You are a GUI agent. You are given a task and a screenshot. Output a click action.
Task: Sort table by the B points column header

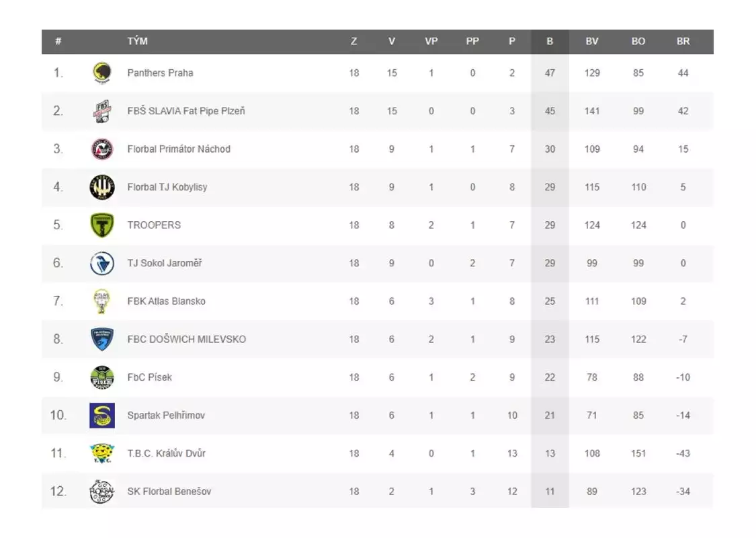pyautogui.click(x=550, y=42)
